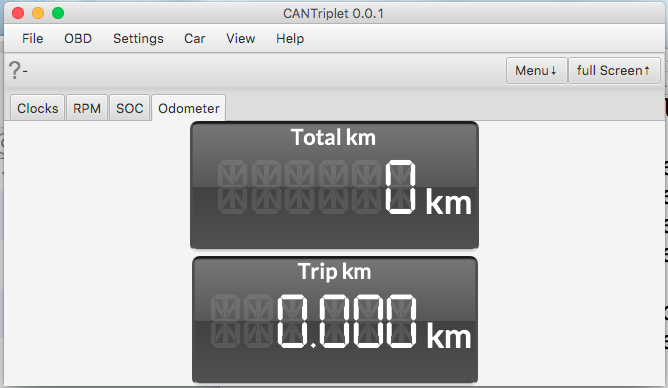668x388 pixels.
Task: Collapse menu with the Menu↓ button
Action: pos(536,71)
